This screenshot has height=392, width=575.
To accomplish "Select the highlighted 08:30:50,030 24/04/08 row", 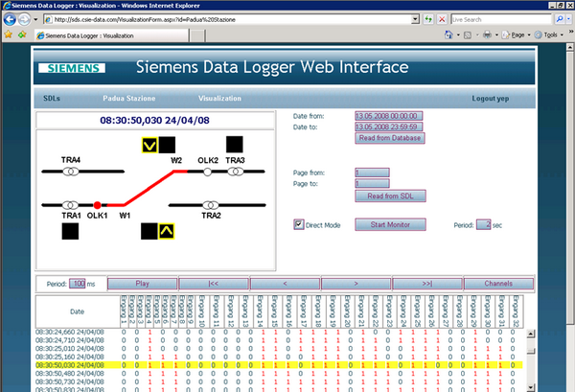I will click(279, 365).
